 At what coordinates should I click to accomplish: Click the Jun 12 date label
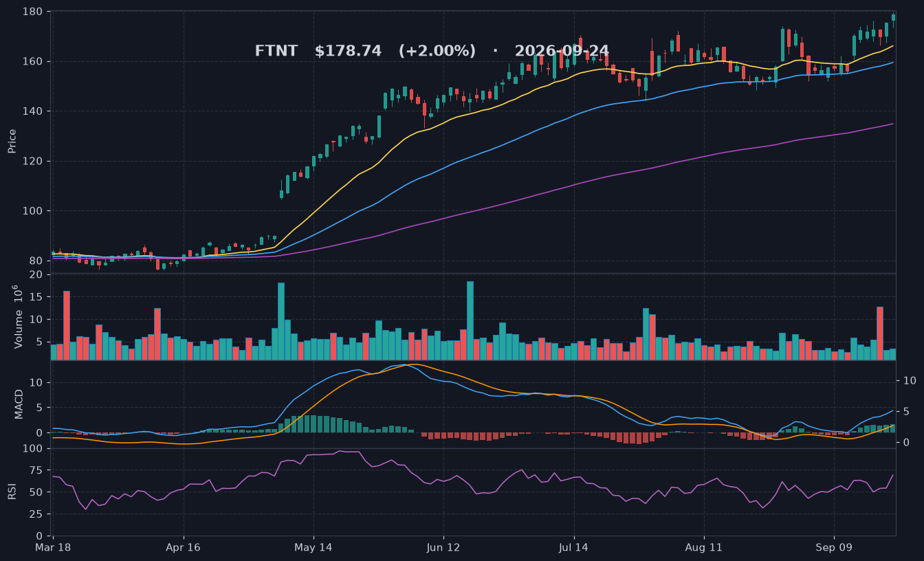(x=443, y=548)
